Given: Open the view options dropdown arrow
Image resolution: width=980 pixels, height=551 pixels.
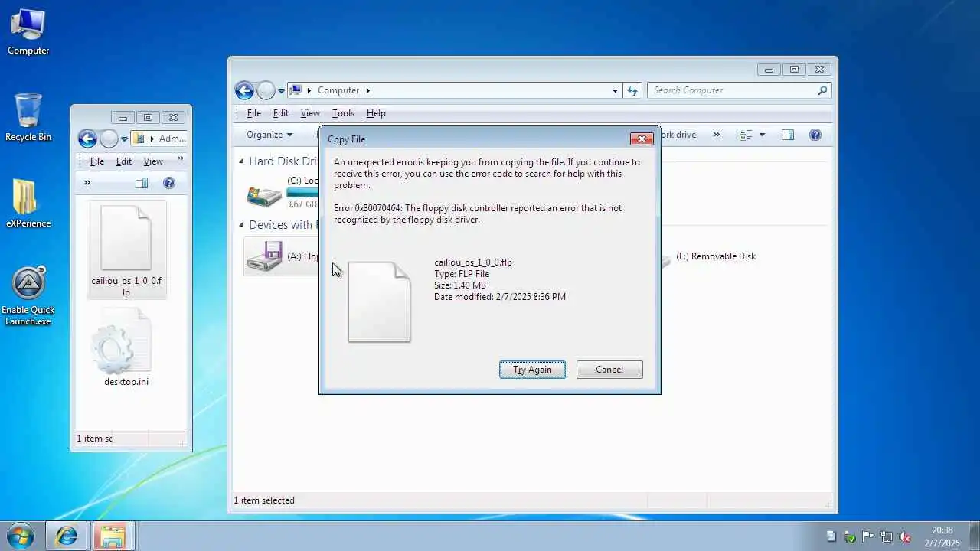Looking at the screenshot, I should (x=762, y=135).
